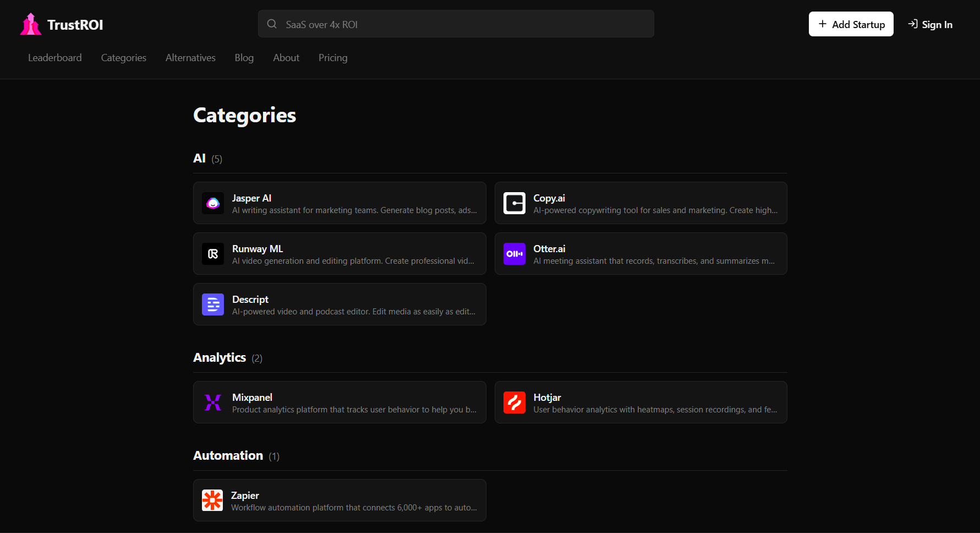
Task: Click the AI count (5) label
Action: (x=217, y=159)
